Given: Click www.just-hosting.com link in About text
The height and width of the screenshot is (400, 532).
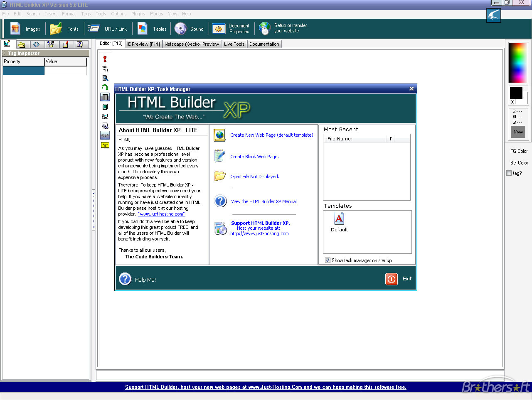Looking at the screenshot, I should (x=162, y=214).
